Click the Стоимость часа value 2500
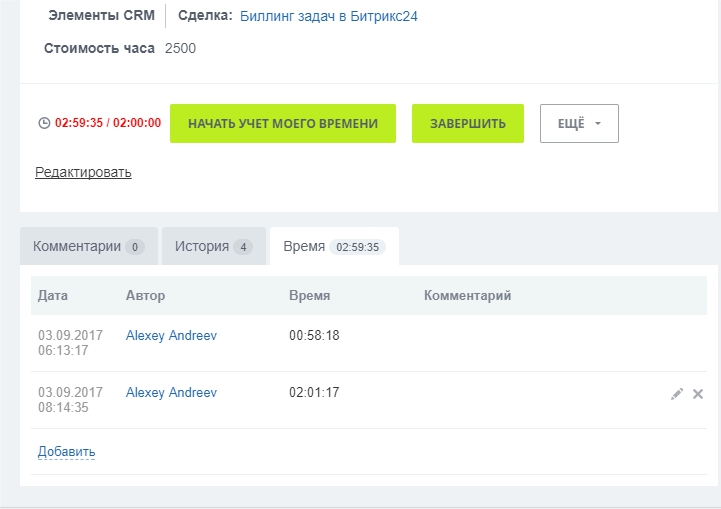The height and width of the screenshot is (509, 721). coord(180,48)
